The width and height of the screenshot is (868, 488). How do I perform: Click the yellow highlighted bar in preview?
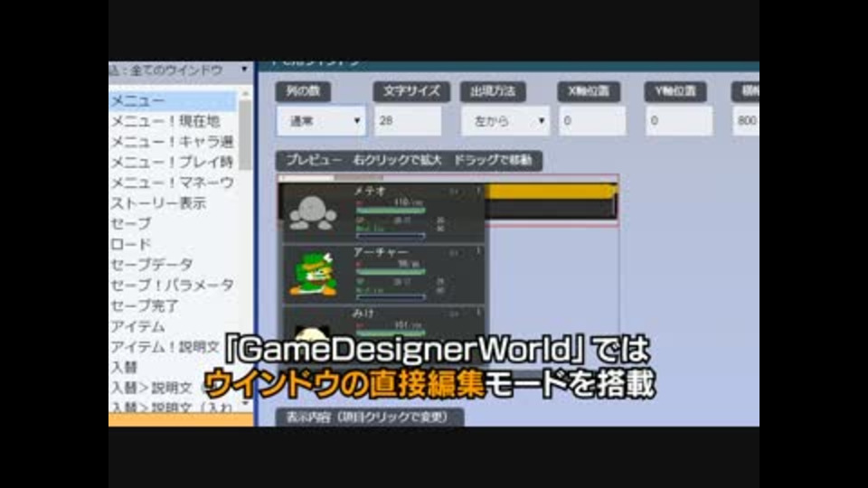coord(551,192)
